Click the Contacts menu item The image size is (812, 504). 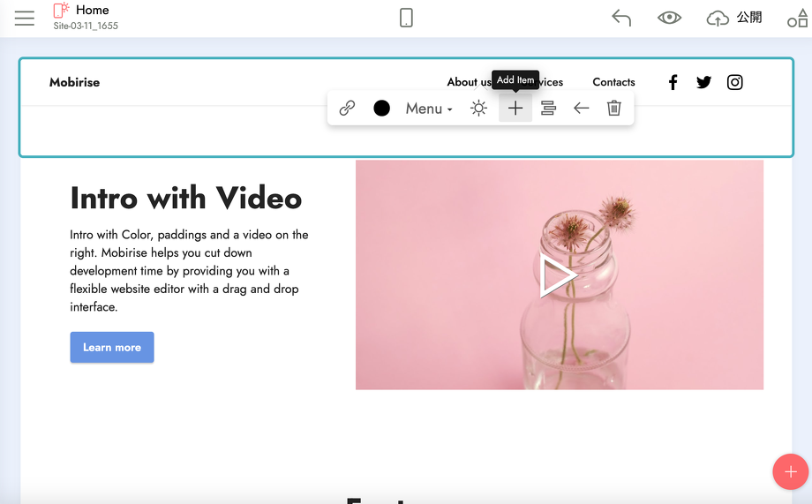pyautogui.click(x=613, y=82)
